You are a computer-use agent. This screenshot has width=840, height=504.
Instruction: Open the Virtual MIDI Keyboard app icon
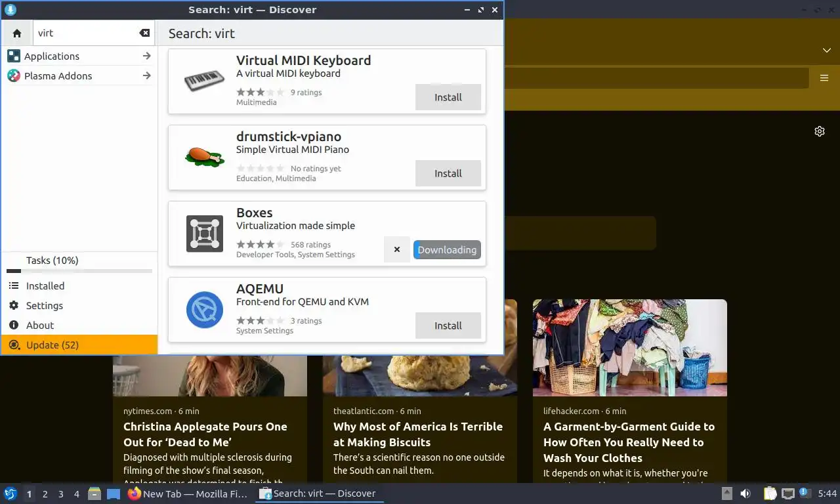(204, 81)
